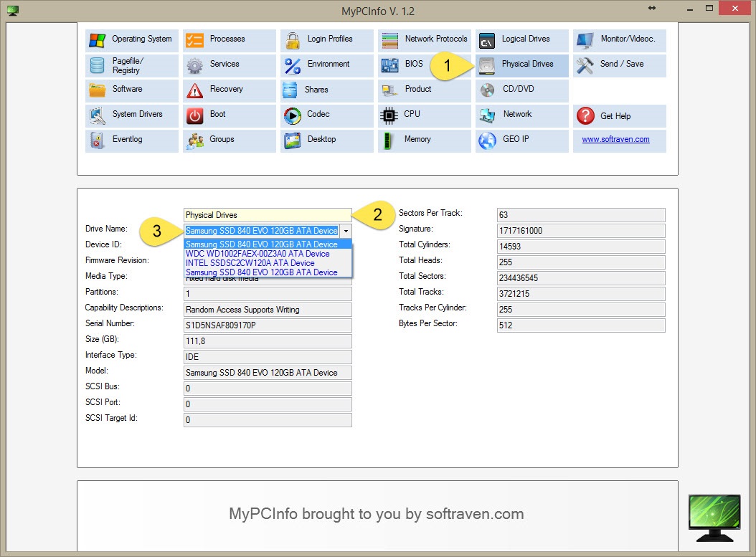
Task: Click the Boot power button icon
Action: click(194, 115)
